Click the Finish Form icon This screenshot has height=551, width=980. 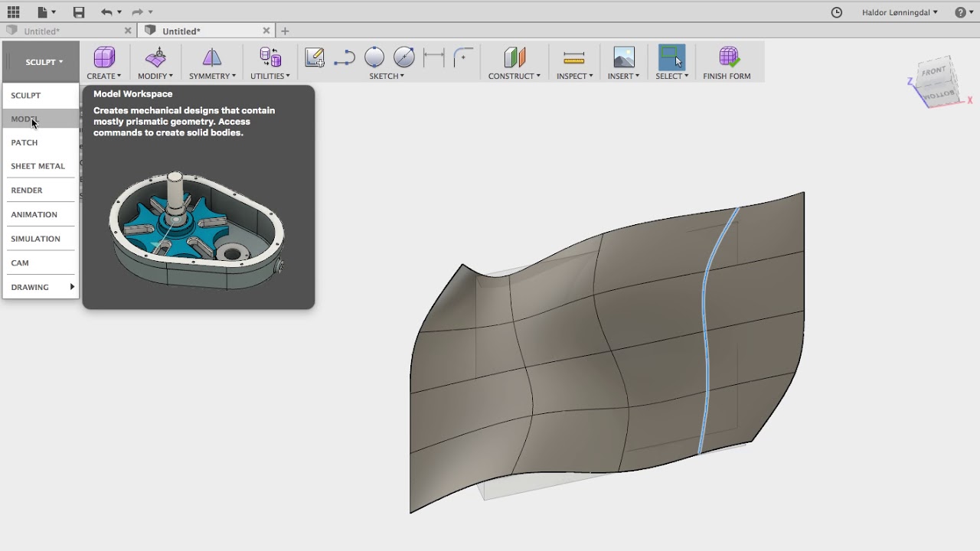[x=727, y=58]
